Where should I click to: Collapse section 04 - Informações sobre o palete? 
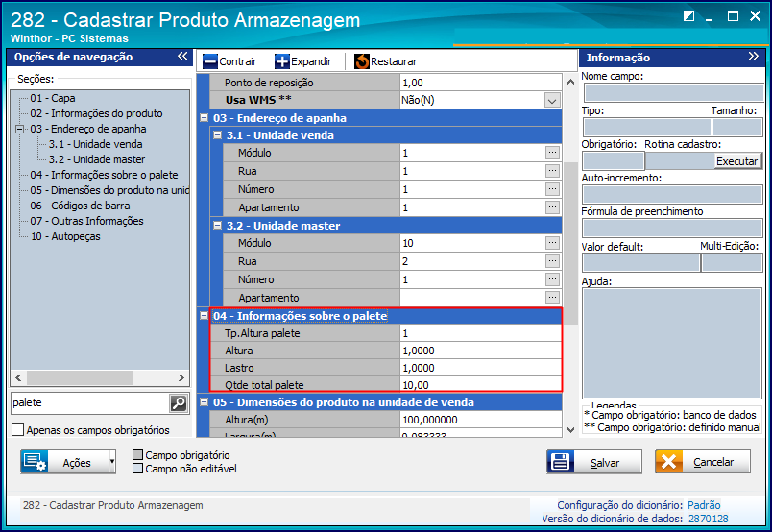pyautogui.click(x=204, y=315)
